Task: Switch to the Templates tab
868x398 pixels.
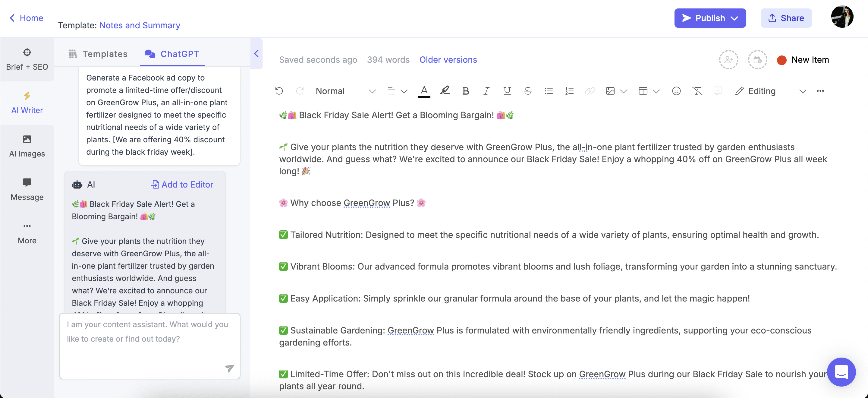Action: [98, 54]
